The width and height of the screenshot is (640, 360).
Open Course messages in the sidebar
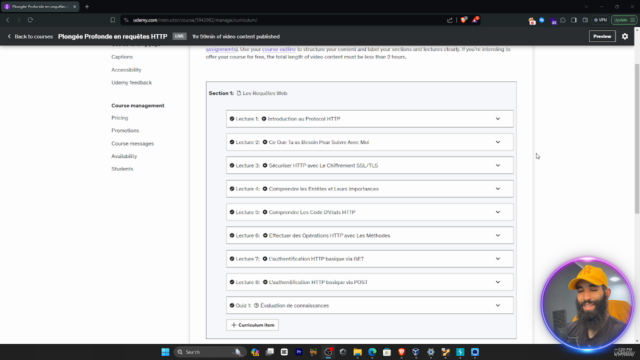[x=133, y=143]
